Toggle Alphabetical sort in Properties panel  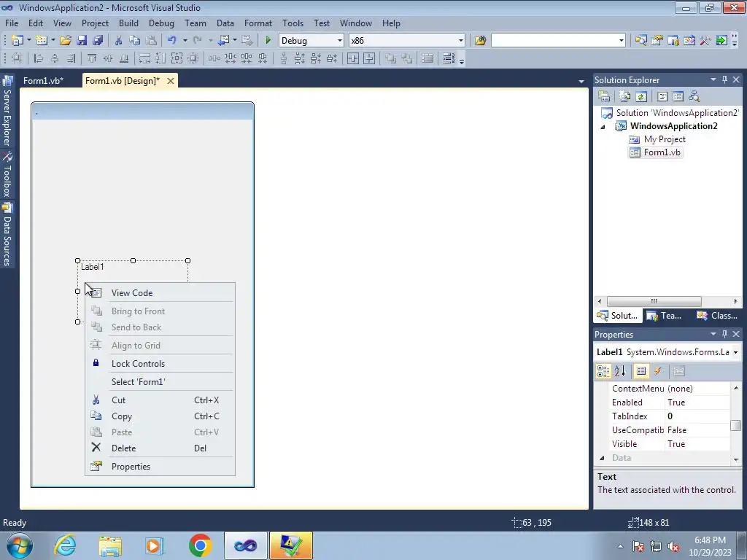[x=620, y=371]
